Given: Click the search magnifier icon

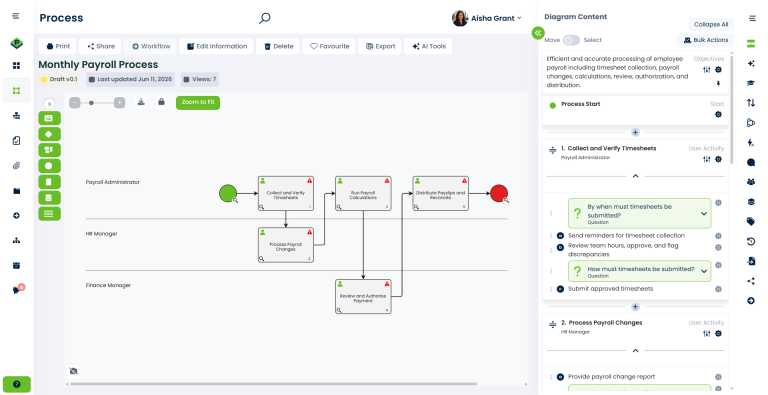Looking at the screenshot, I should [x=264, y=19].
